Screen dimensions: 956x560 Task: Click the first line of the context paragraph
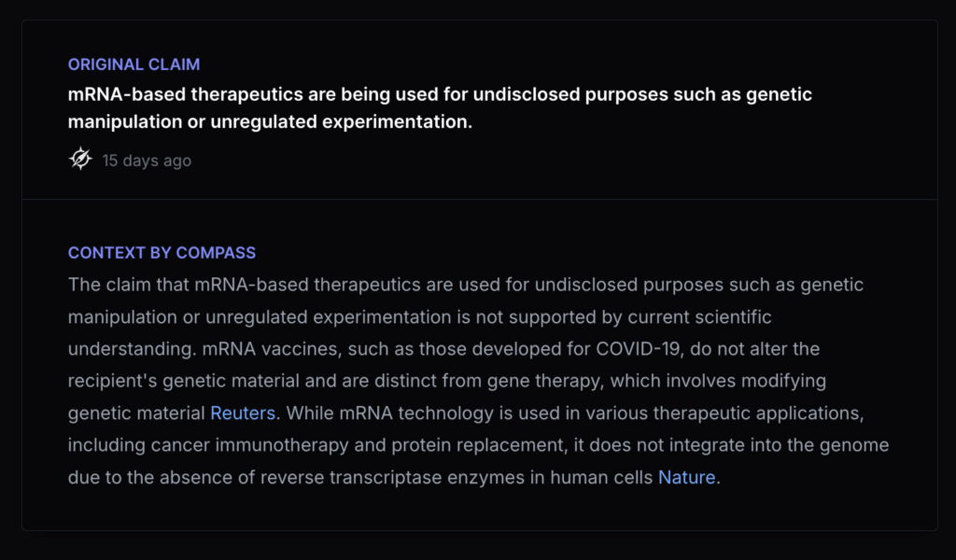[465, 285]
